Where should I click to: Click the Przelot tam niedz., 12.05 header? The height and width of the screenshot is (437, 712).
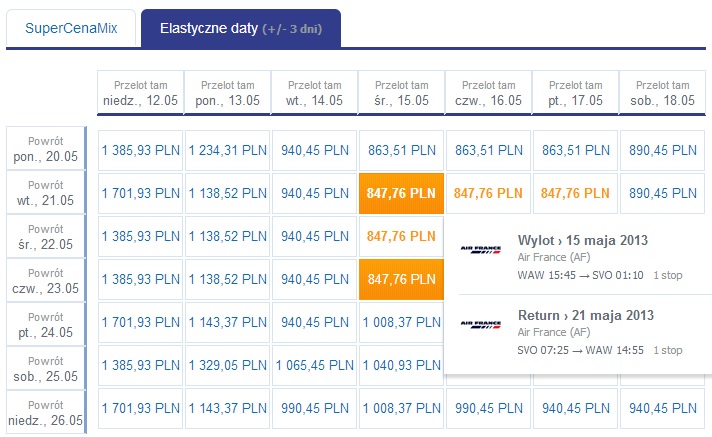click(x=140, y=93)
